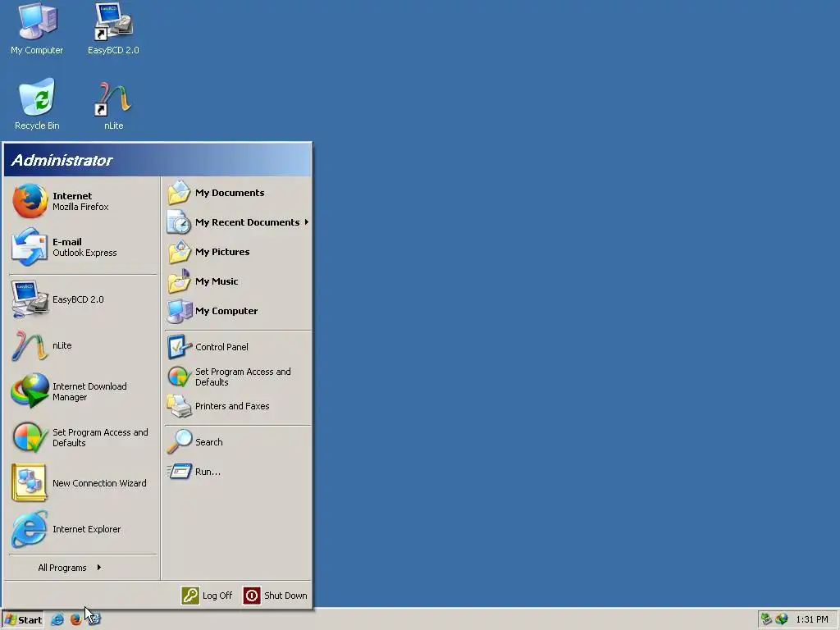This screenshot has width=840, height=630.
Task: Click the Log Off button
Action: (x=208, y=596)
